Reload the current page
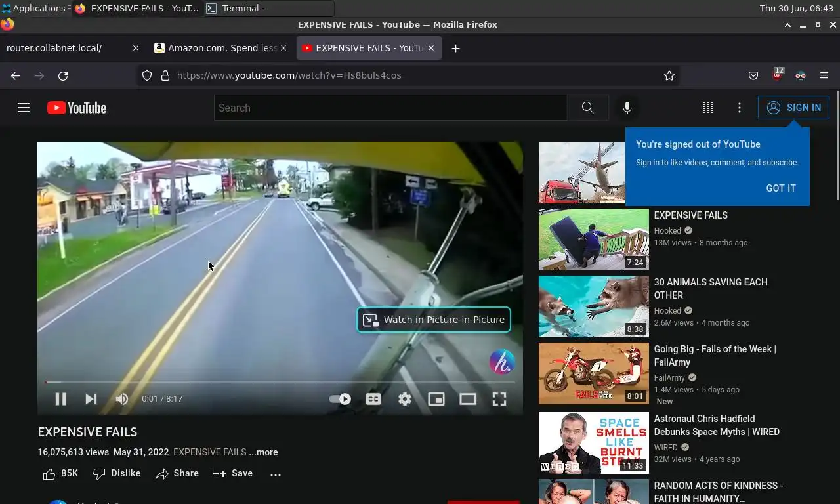Screen dimensions: 840x504 click(63, 75)
